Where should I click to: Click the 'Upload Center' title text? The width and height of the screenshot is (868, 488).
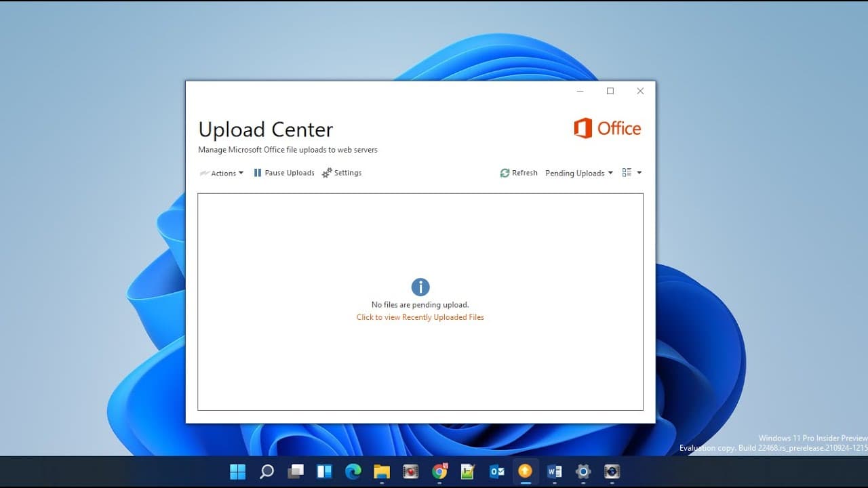266,129
